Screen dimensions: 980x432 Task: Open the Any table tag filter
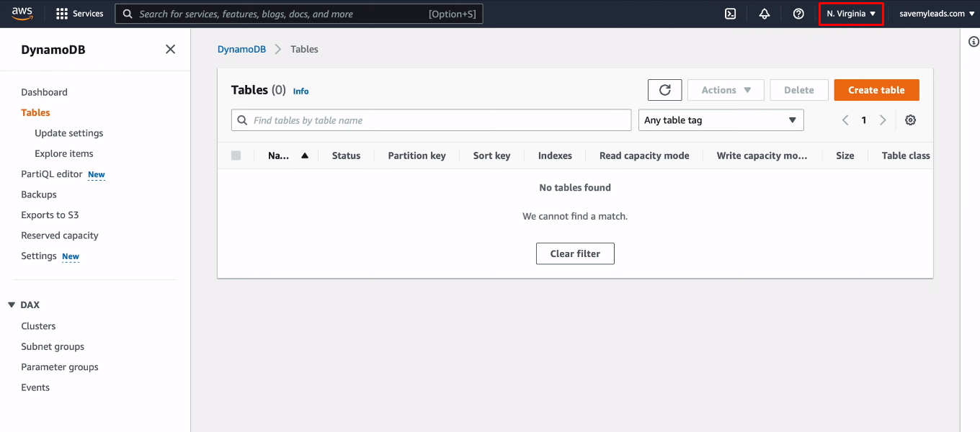point(721,120)
